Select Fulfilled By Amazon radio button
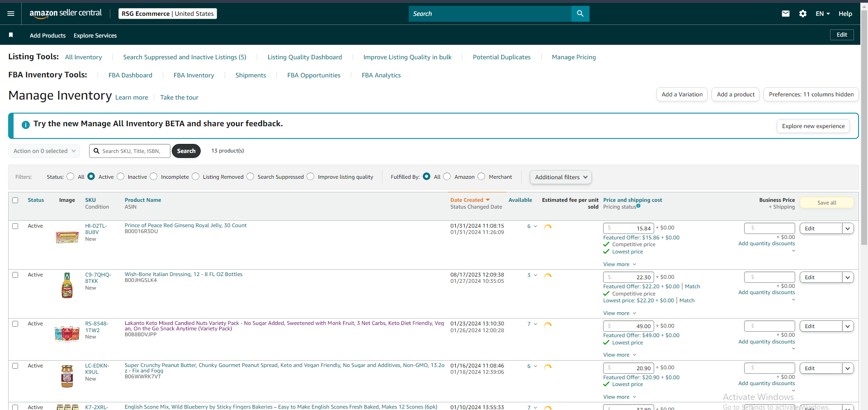This screenshot has height=410, width=868. pos(447,176)
